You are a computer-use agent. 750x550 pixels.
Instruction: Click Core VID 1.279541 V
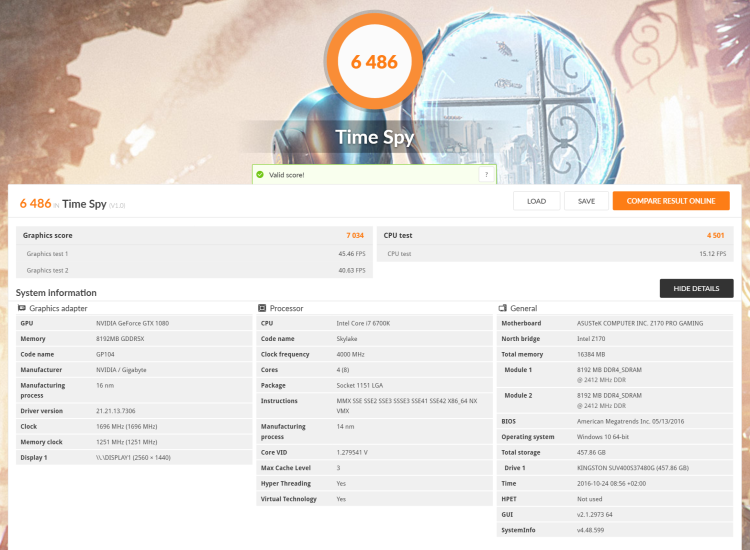tap(352, 452)
